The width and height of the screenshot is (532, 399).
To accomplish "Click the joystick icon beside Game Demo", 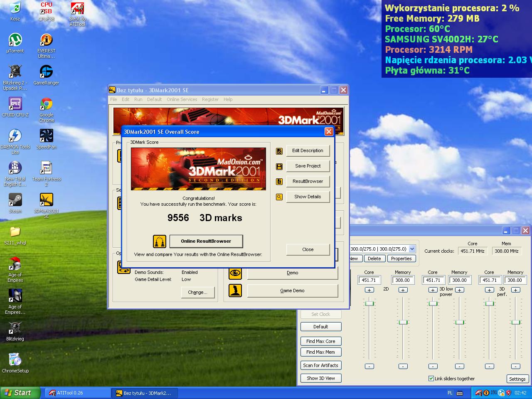I will pyautogui.click(x=235, y=291).
